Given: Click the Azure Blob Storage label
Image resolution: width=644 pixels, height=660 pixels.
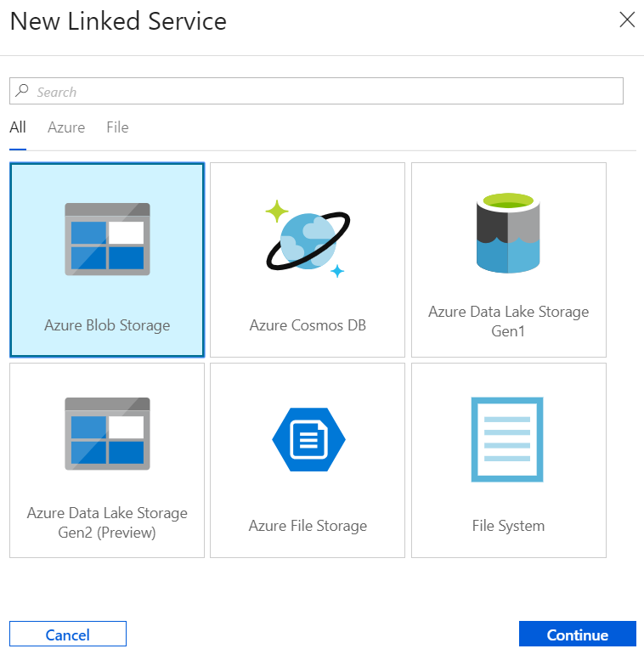Looking at the screenshot, I should [107, 325].
